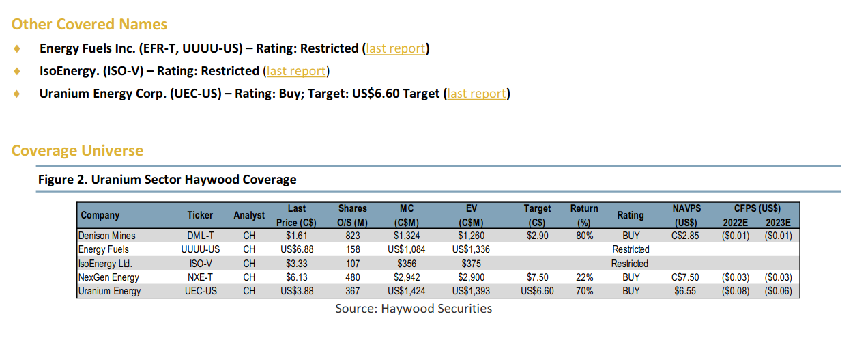This screenshot has width=868, height=351.
Task: Click the "Coverage Universe" heading
Action: (77, 150)
